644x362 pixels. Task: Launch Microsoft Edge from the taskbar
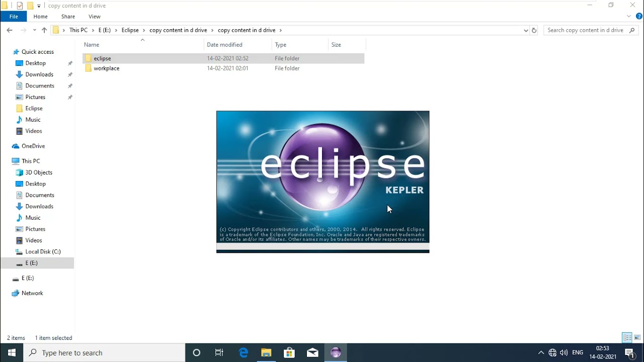click(x=244, y=352)
